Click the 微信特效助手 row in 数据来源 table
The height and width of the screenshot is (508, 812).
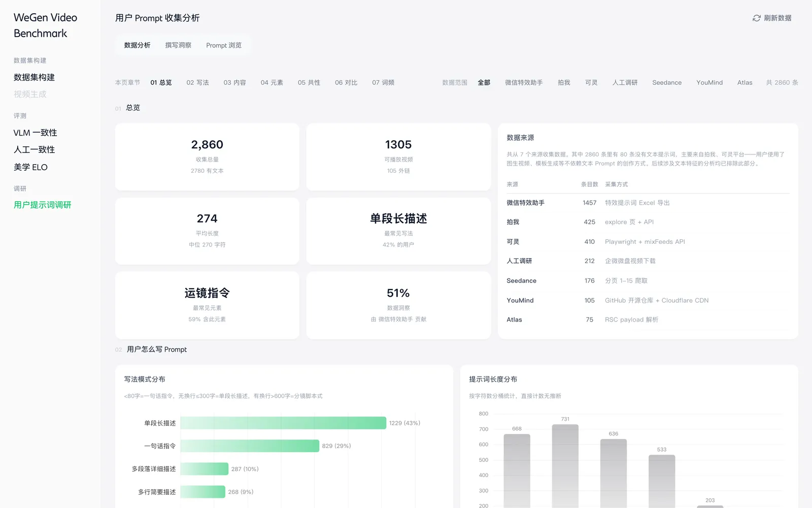click(648, 203)
